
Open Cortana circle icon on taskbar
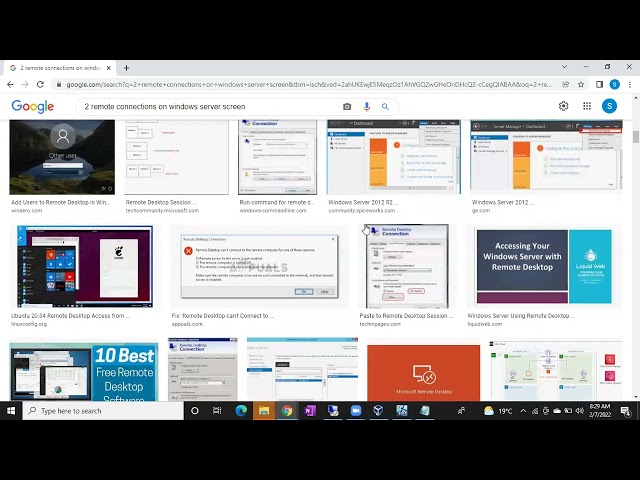pyautogui.click(x=195, y=411)
